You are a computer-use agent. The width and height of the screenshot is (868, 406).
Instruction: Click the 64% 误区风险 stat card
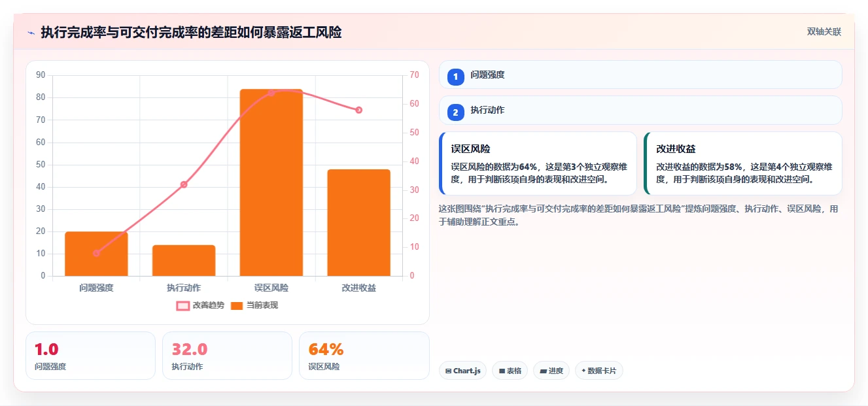364,356
